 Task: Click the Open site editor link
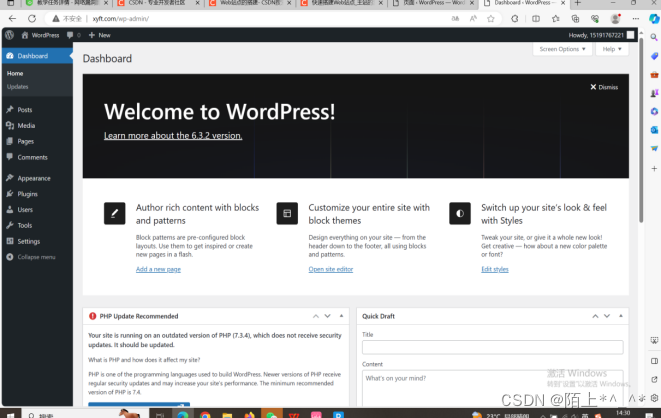click(330, 269)
